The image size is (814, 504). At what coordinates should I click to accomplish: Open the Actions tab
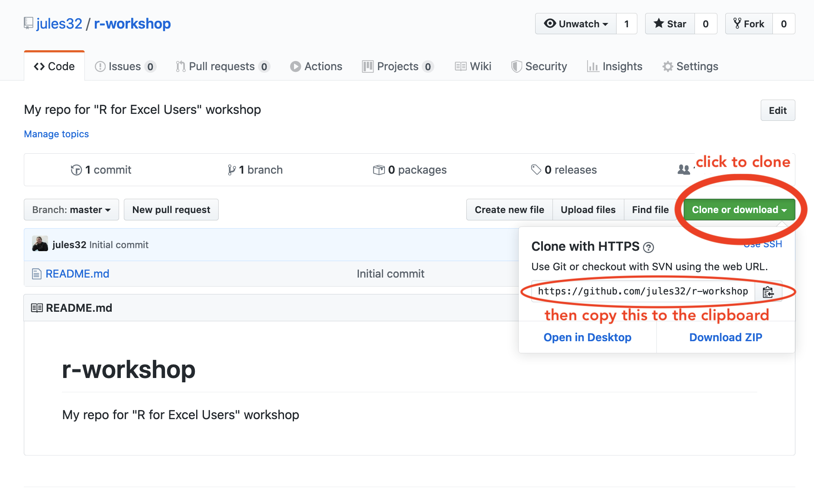tap(316, 66)
